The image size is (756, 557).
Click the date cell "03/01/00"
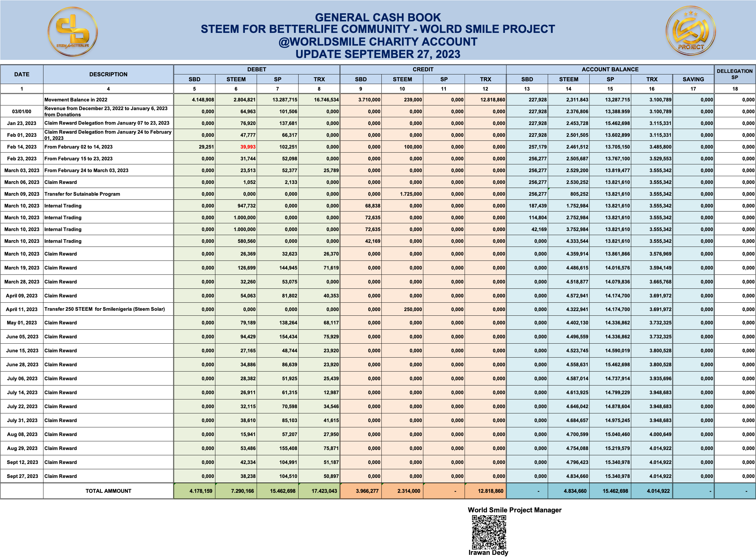tap(22, 112)
